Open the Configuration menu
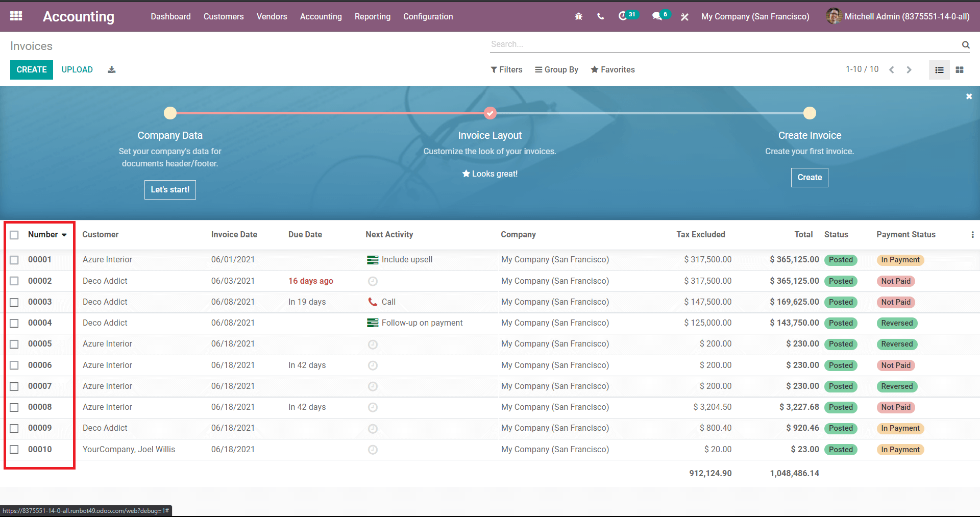The image size is (980, 517). 428,16
